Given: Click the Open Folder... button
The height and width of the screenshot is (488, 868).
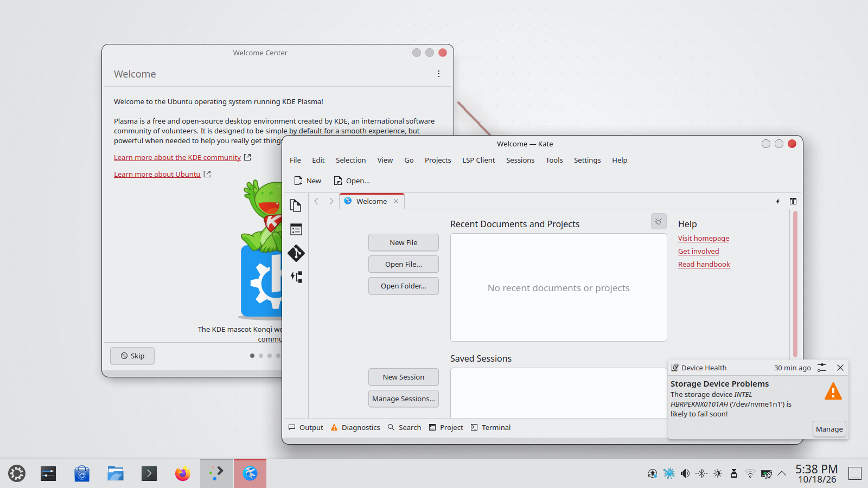Looking at the screenshot, I should [404, 286].
